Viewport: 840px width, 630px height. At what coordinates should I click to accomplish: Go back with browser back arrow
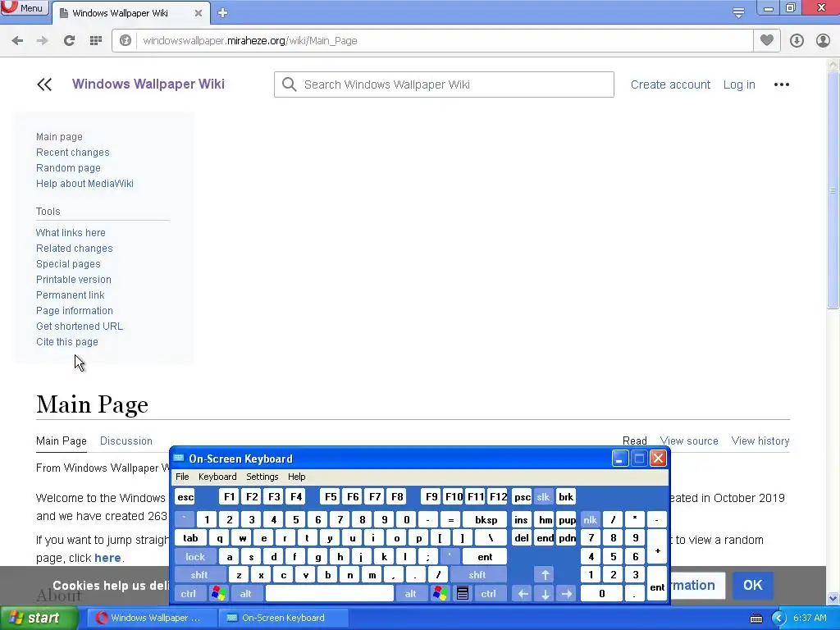click(17, 41)
